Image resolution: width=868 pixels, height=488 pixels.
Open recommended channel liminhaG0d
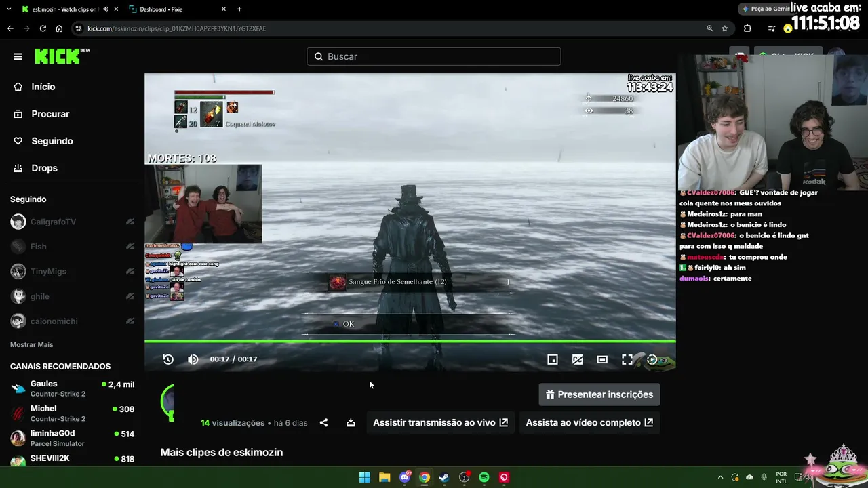[71, 438]
